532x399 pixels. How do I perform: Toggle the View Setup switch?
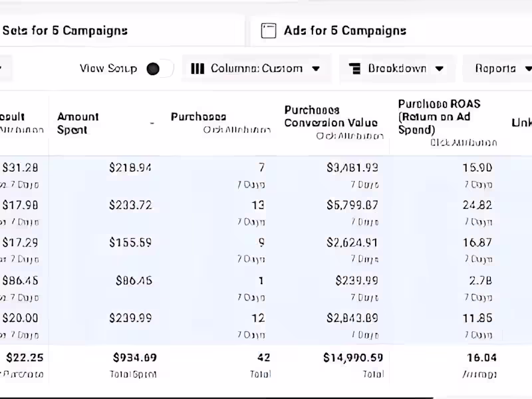coord(160,68)
